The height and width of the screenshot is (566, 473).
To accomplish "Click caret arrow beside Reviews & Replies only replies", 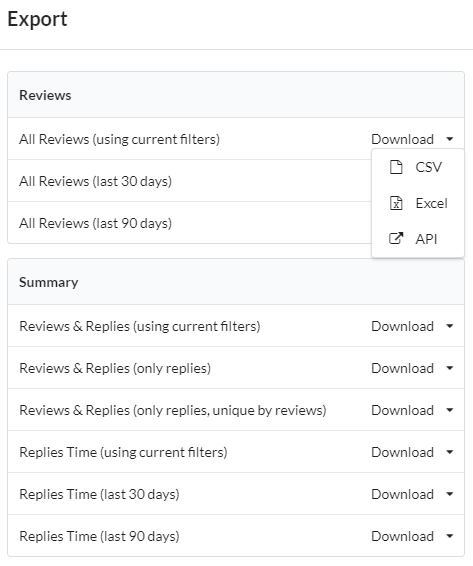I will pyautogui.click(x=450, y=368).
